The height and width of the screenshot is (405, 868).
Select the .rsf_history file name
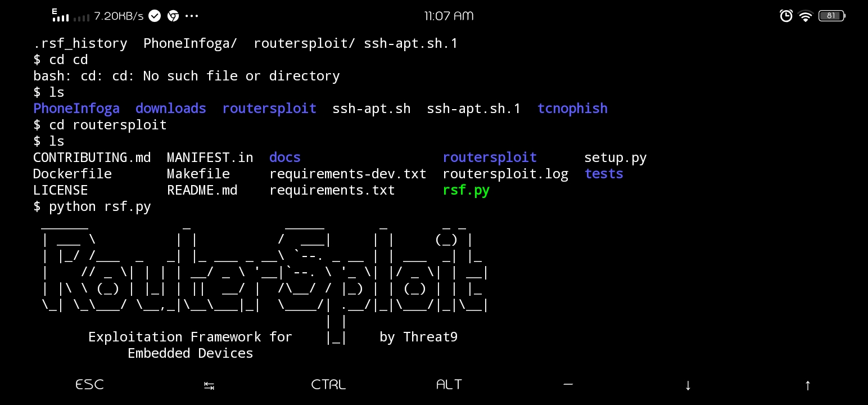pos(80,43)
